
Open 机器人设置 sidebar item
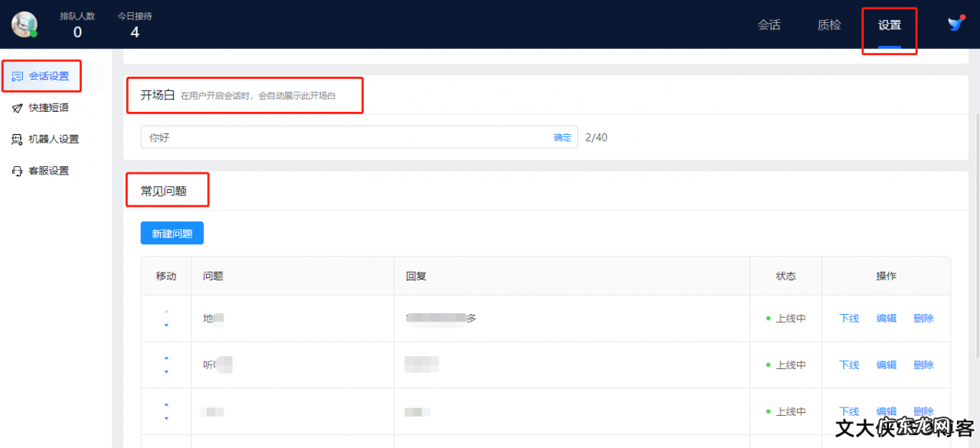pyautogui.click(x=53, y=139)
